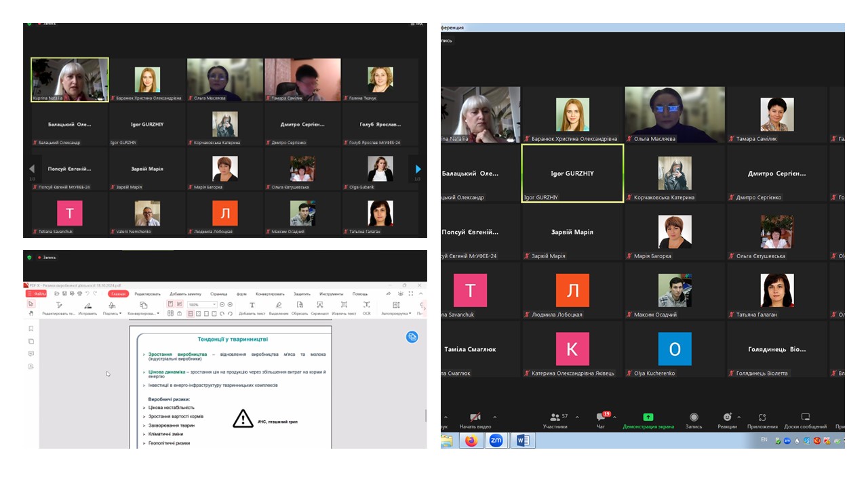Run the OCR tool
The height and width of the screenshot is (488, 868).
[367, 308]
